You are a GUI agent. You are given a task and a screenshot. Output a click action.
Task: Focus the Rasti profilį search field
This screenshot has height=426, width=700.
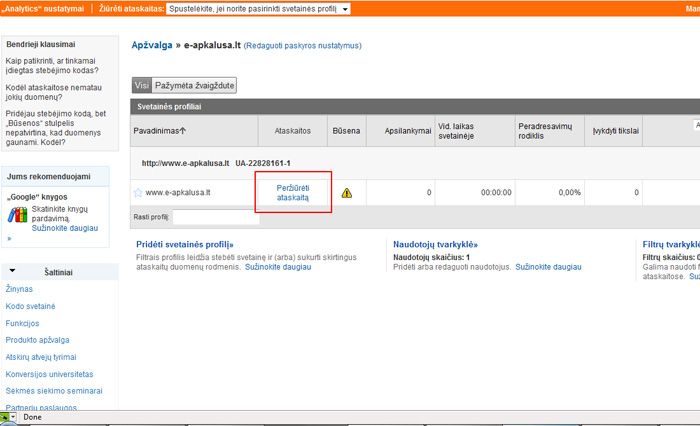coord(216,217)
